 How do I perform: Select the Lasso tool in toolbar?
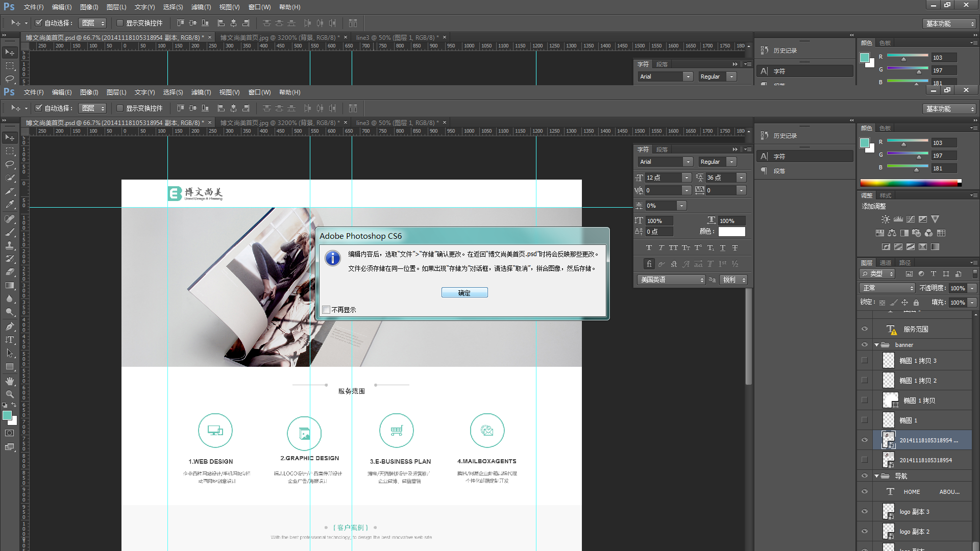tap(10, 164)
